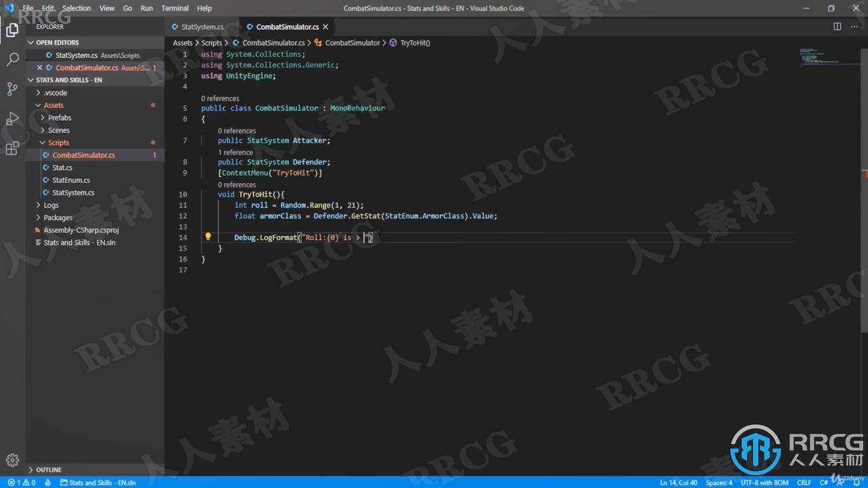
Task: Click the errors and warnings status indicator
Action: click(22, 483)
